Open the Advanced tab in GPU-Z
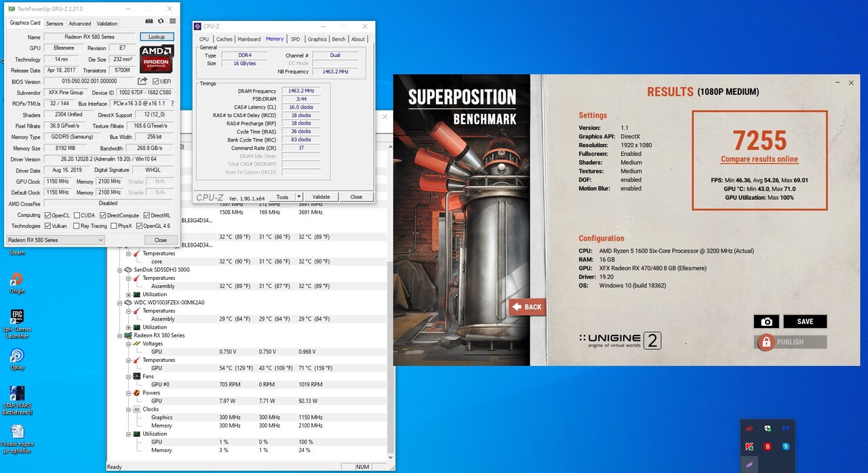This screenshot has height=473, width=868. (x=80, y=24)
